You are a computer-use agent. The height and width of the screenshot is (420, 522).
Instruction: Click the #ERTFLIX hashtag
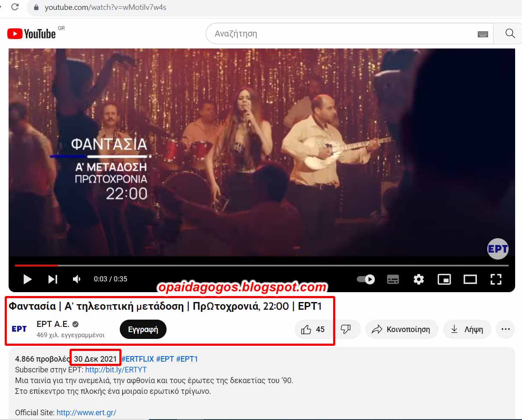tap(137, 359)
